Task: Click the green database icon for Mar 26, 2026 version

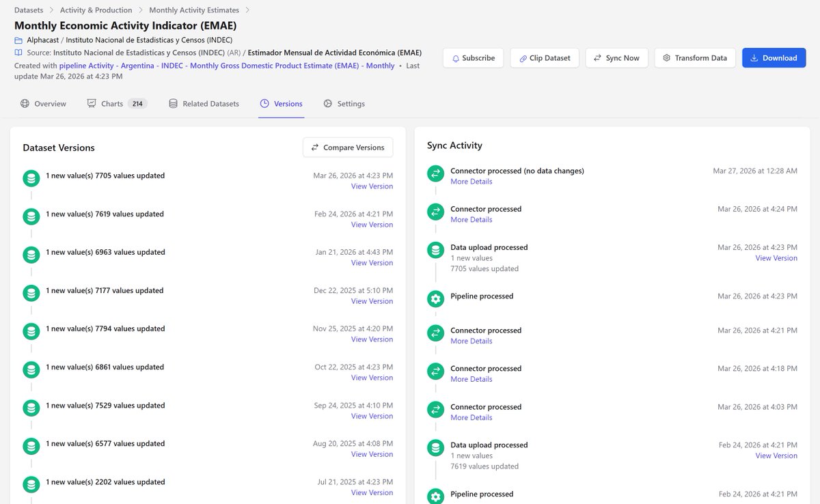Action: tap(31, 179)
